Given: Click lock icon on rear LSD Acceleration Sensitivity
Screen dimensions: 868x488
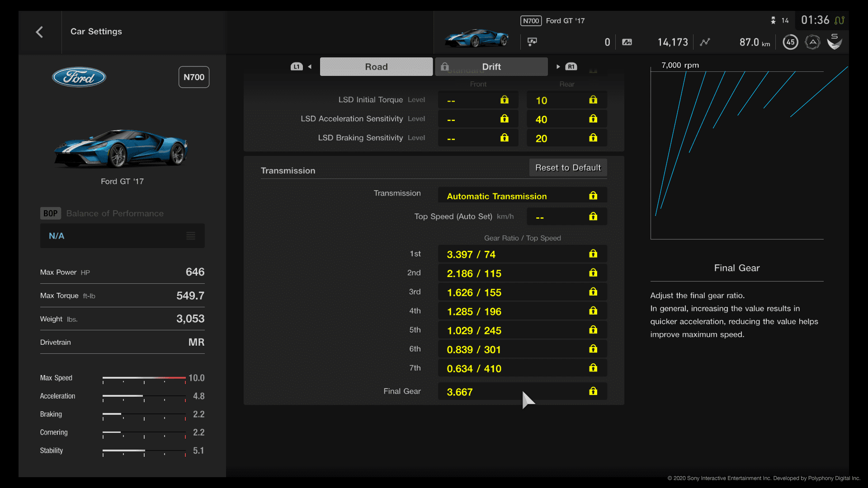Looking at the screenshot, I should [x=593, y=119].
